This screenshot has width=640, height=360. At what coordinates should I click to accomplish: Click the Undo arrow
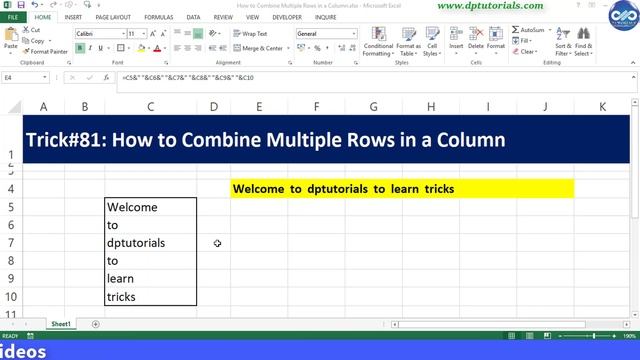pyautogui.click(x=35, y=5)
